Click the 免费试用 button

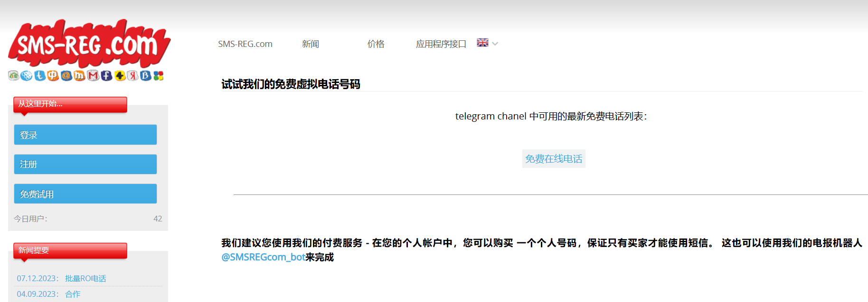pos(85,193)
